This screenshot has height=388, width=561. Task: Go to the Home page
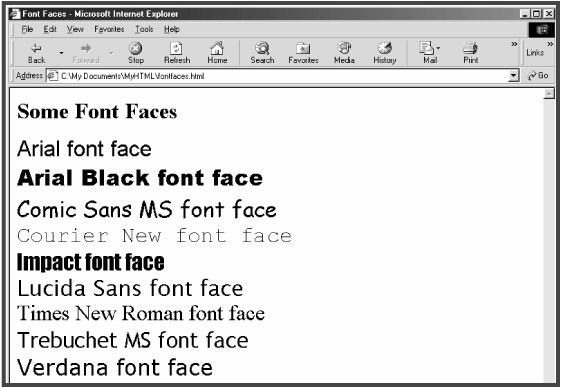[217, 53]
